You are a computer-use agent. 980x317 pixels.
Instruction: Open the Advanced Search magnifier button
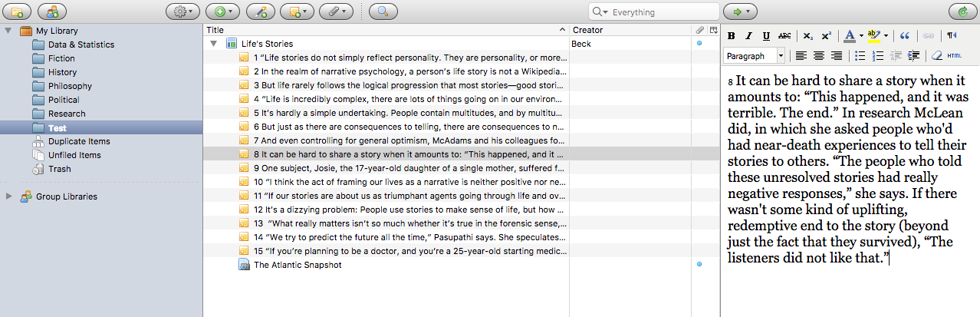(383, 12)
